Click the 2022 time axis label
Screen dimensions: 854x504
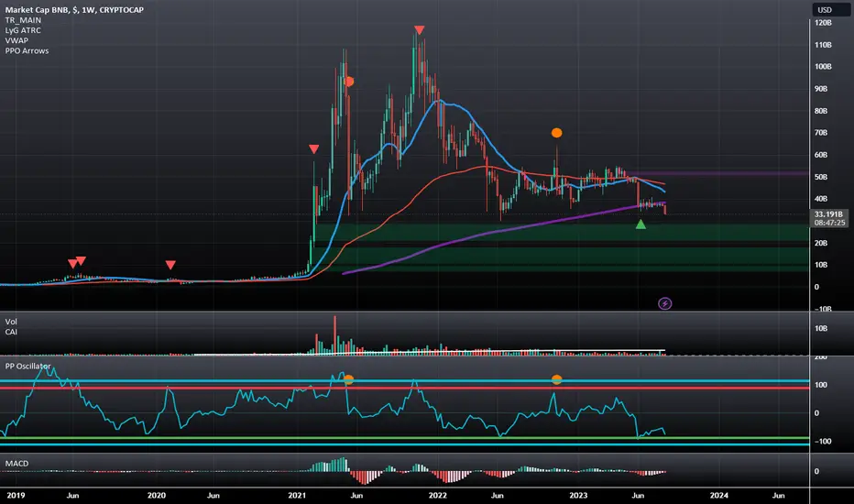[x=437, y=495]
